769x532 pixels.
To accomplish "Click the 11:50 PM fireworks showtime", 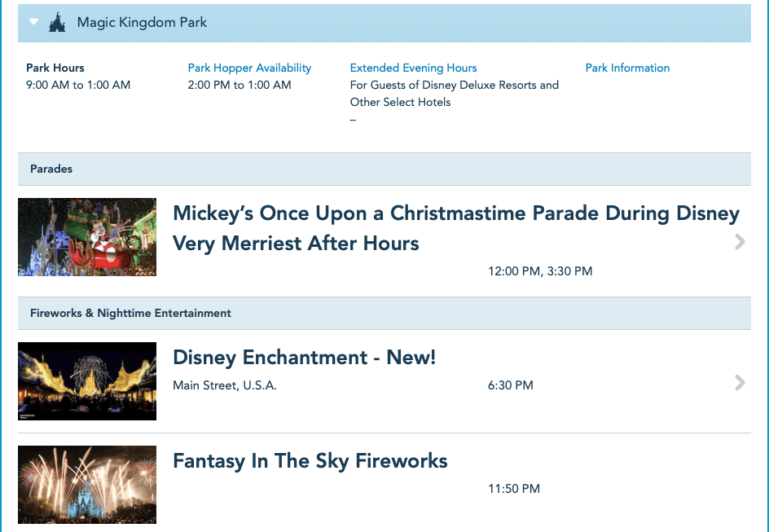I will point(513,489).
